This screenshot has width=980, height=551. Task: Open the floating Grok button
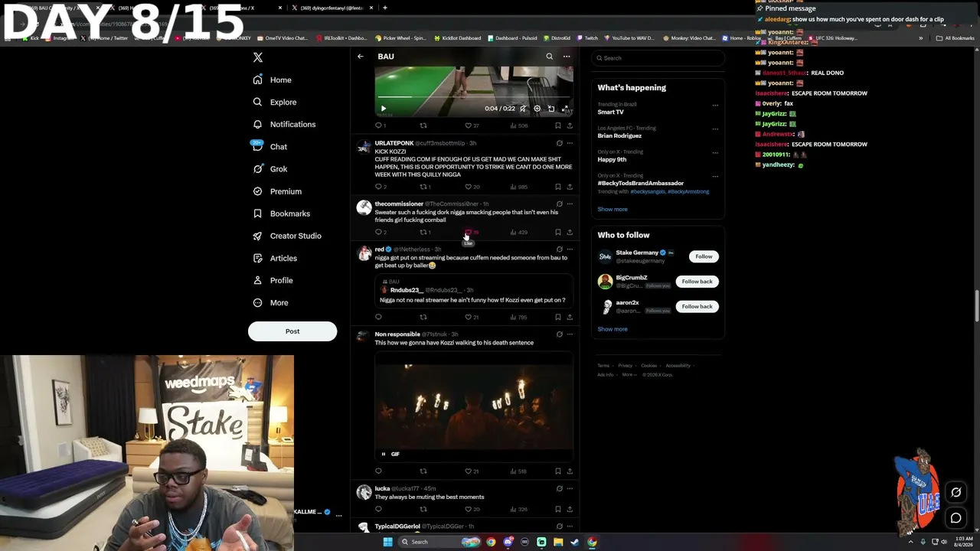tap(955, 493)
